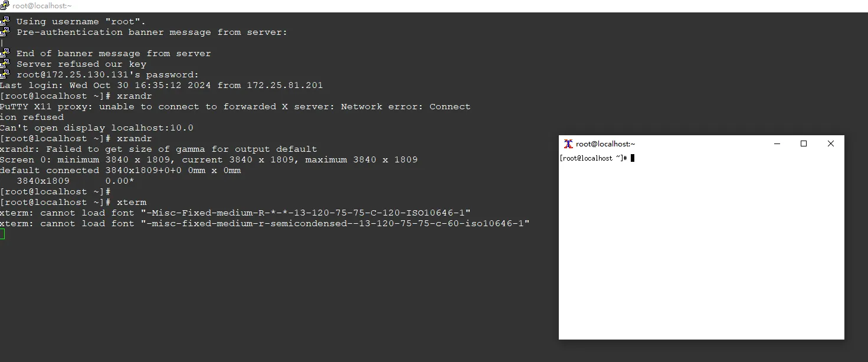The height and width of the screenshot is (362, 868).
Task: Click the PuTTY icon beside 'Using username "root"'
Action: pos(5,21)
